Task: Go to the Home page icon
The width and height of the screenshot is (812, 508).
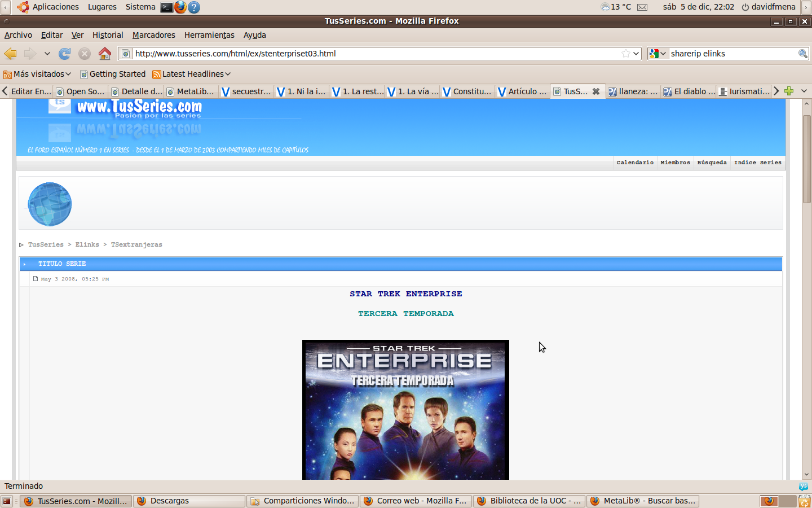Action: pos(104,54)
